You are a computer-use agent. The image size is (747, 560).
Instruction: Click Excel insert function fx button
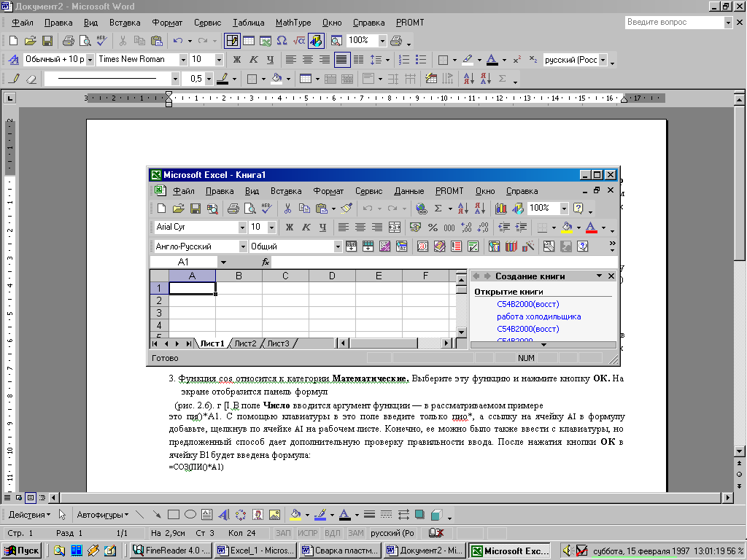(x=266, y=262)
